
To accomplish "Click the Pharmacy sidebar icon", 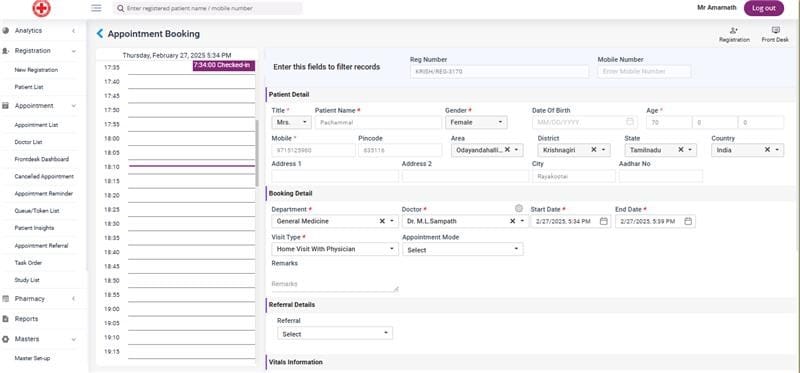I will pos(6,299).
